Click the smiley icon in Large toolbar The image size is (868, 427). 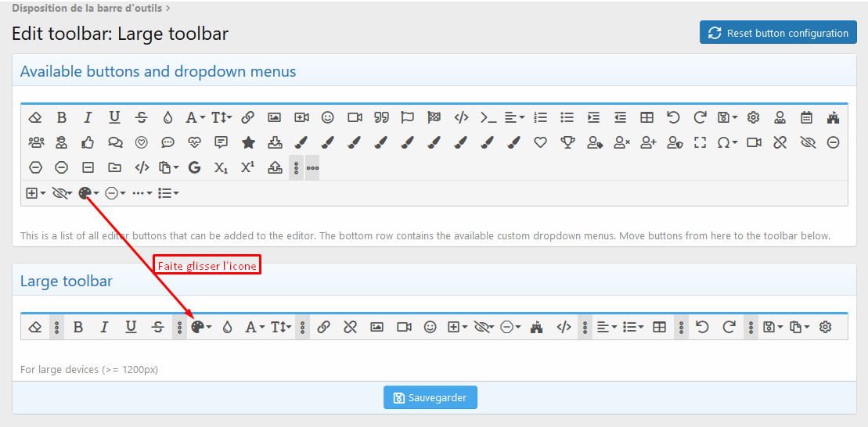[430, 328]
